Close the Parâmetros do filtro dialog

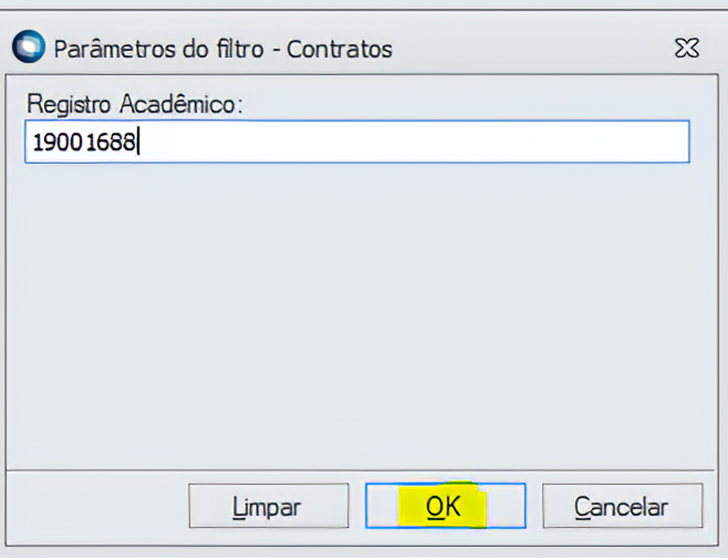click(x=686, y=49)
